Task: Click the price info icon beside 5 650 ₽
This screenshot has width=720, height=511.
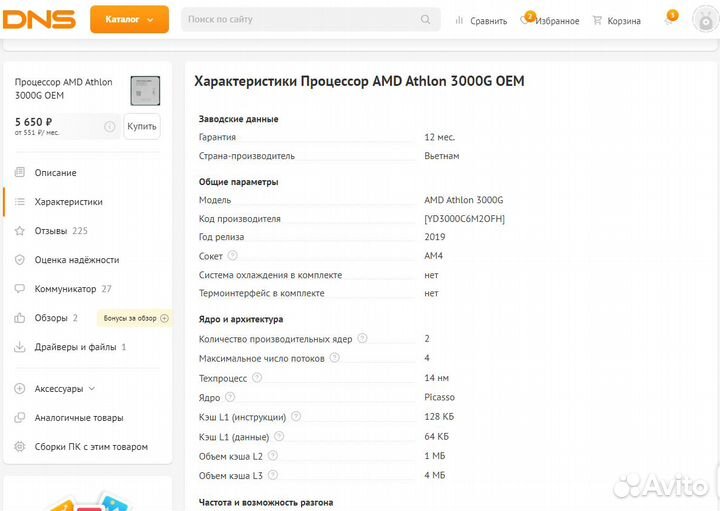Action: [109, 126]
